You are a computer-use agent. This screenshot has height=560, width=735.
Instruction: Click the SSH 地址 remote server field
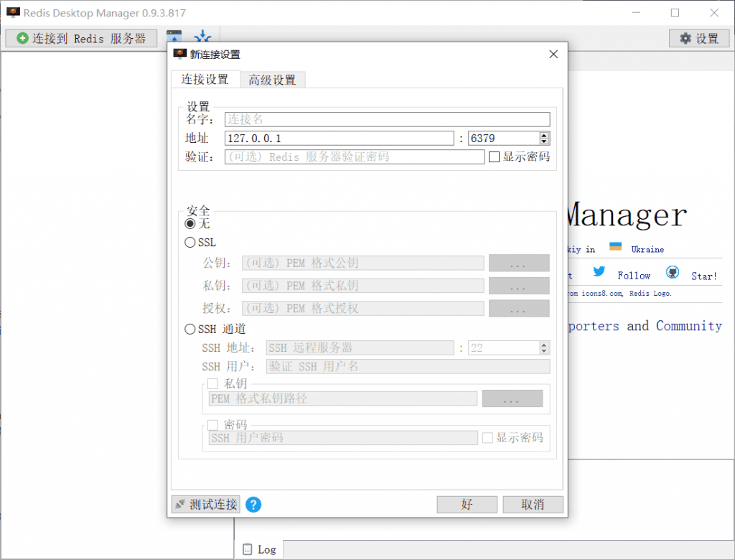click(360, 348)
